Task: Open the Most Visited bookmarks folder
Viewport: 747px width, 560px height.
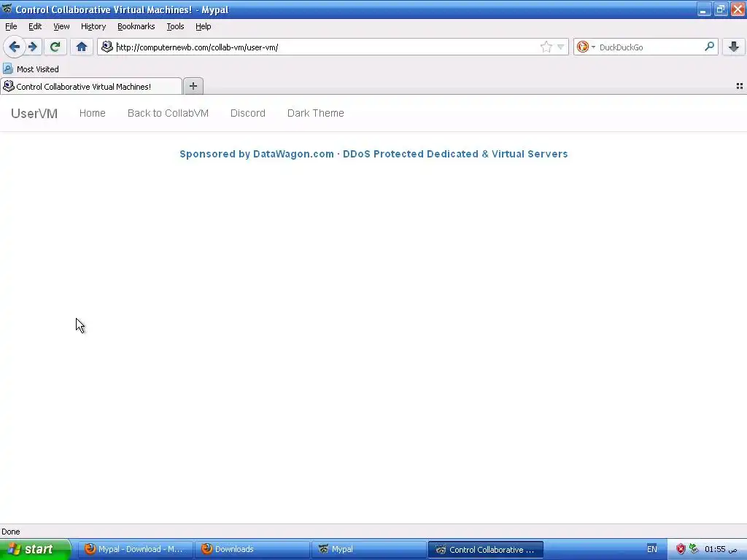Action: coord(31,69)
